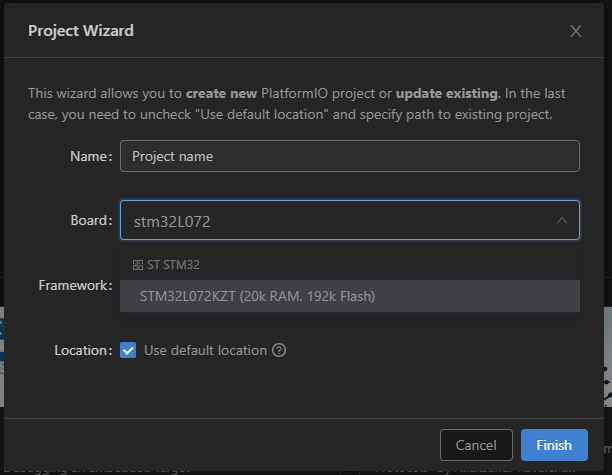Click the Name field label

click(x=90, y=157)
